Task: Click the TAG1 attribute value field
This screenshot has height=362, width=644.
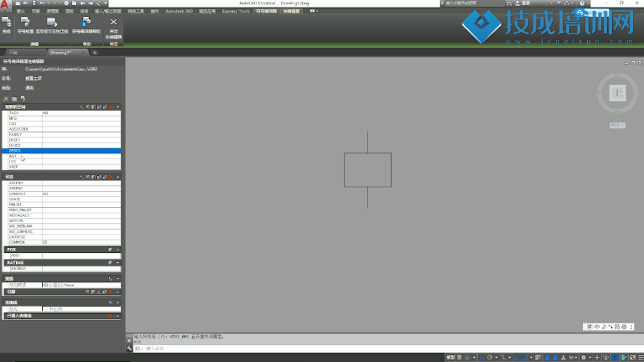Action: click(80, 112)
